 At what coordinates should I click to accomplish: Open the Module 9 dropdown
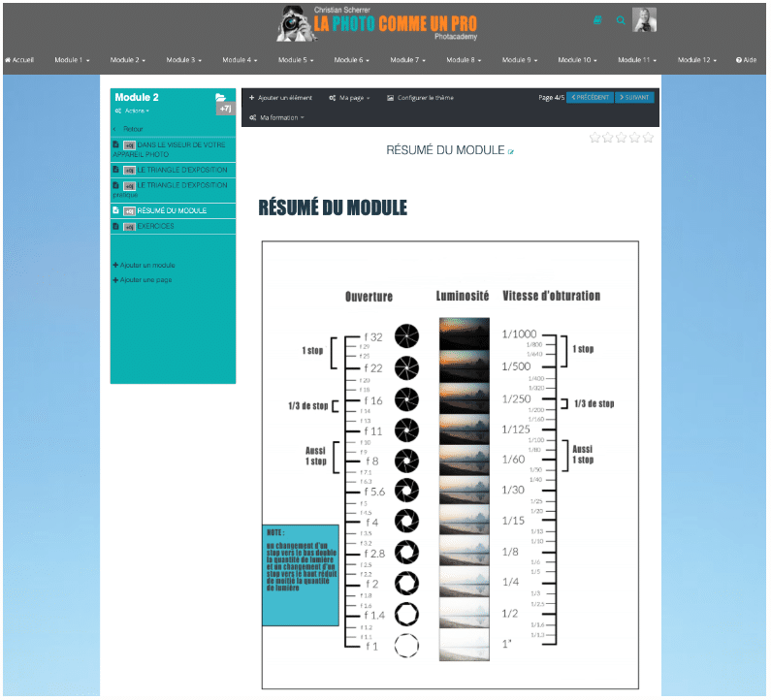pyautogui.click(x=519, y=60)
